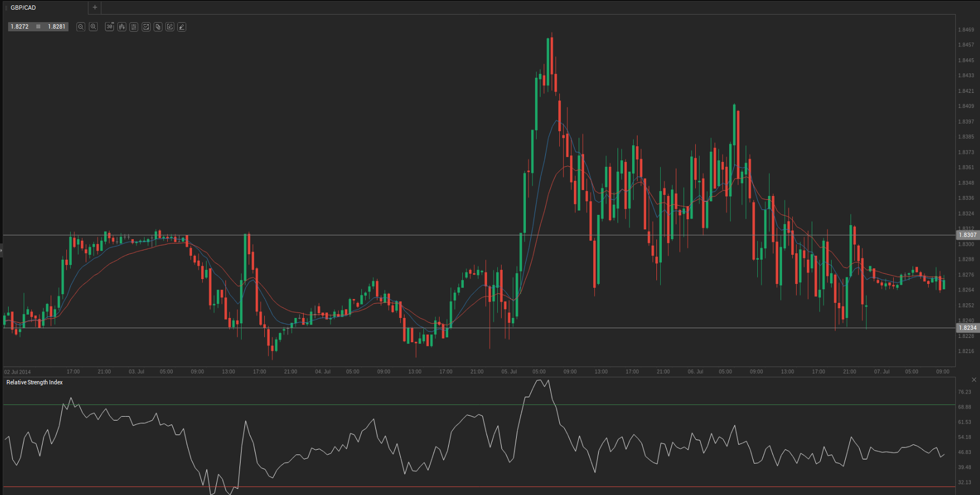Close the Relative Strength Index panel
Image resolution: width=980 pixels, height=495 pixels.
pos(974,380)
